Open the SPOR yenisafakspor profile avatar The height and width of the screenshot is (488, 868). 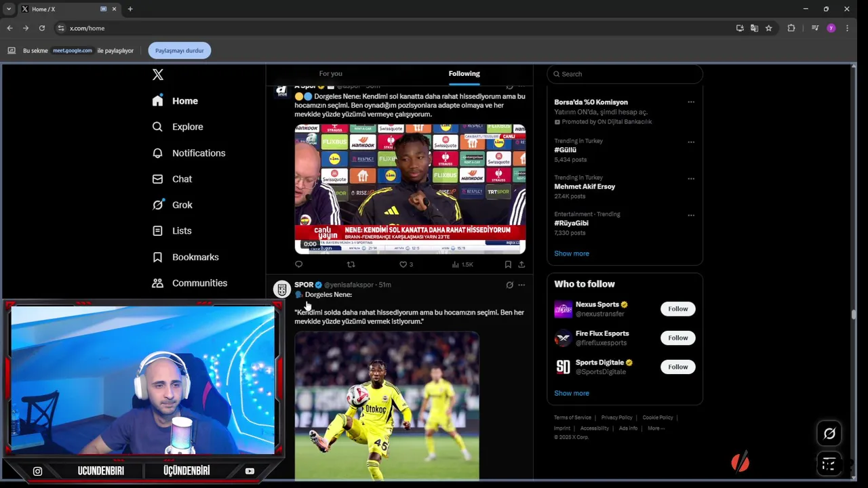[x=281, y=289]
